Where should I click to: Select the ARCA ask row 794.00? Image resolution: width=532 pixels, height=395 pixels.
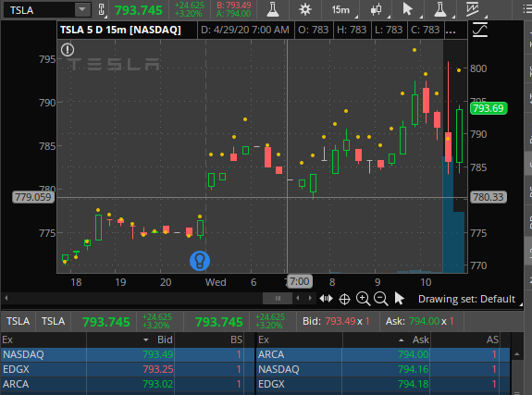pos(383,354)
